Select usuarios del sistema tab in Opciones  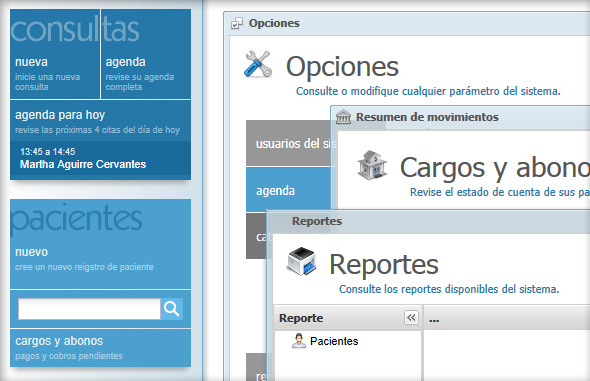[288, 143]
